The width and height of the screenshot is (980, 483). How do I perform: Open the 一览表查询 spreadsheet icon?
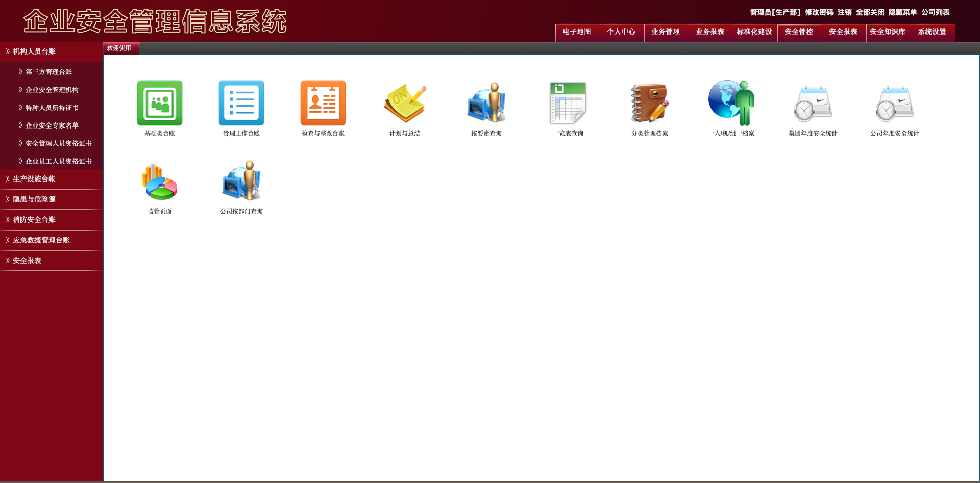click(x=568, y=103)
